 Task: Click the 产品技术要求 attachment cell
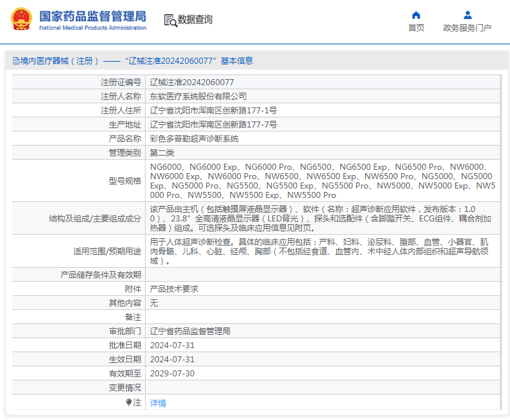coord(174,289)
